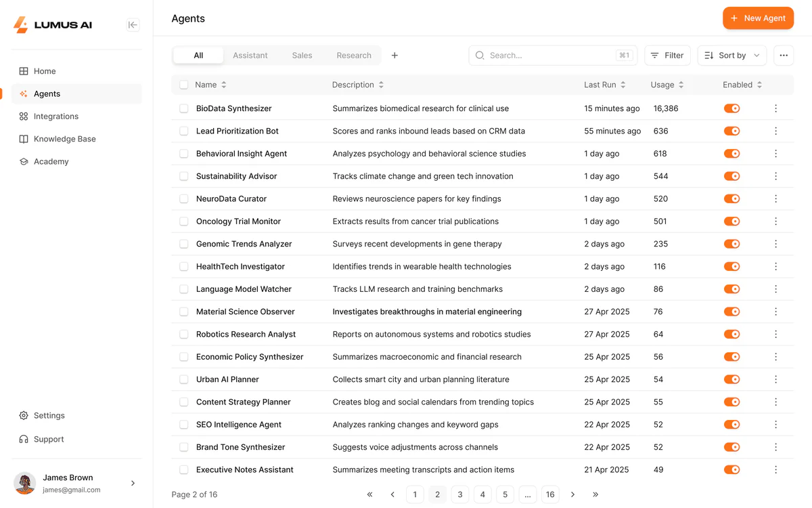812x508 pixels.
Task: Open the Sort by dropdown
Action: pyautogui.click(x=732, y=56)
